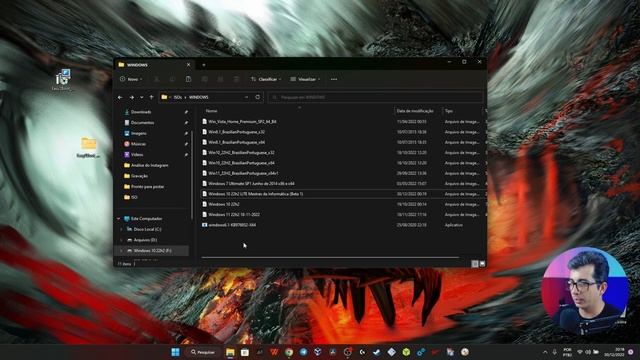
Task: Select Windows 11 22h2 18-11-2022 file
Action: [x=233, y=214]
